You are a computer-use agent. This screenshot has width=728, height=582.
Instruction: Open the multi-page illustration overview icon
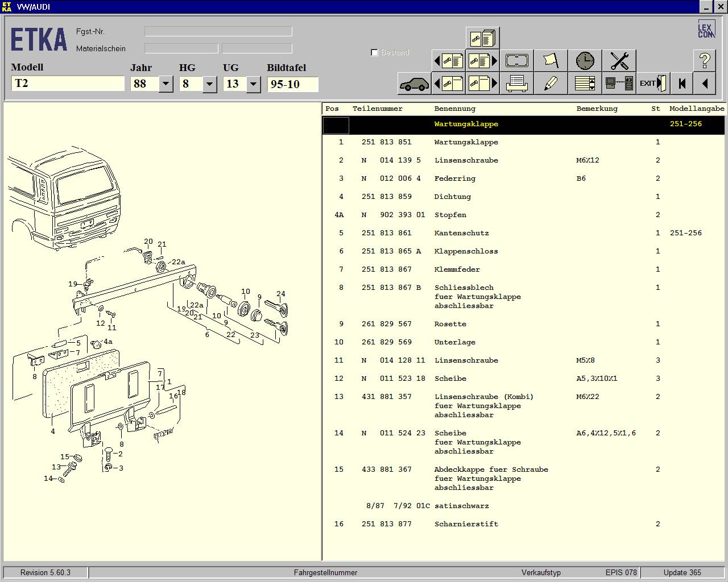pos(482,38)
